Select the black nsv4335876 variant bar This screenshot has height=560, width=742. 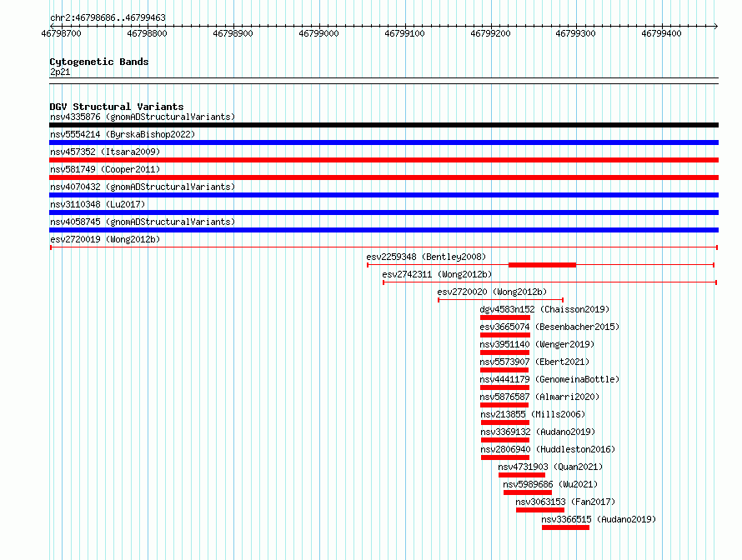click(x=384, y=125)
